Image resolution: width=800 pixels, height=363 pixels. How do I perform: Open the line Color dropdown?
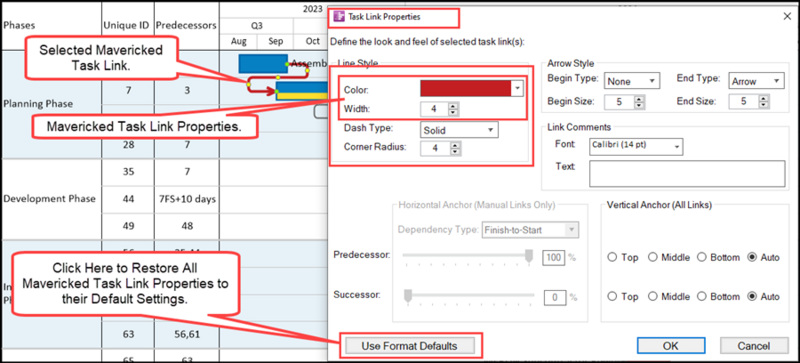[x=517, y=88]
